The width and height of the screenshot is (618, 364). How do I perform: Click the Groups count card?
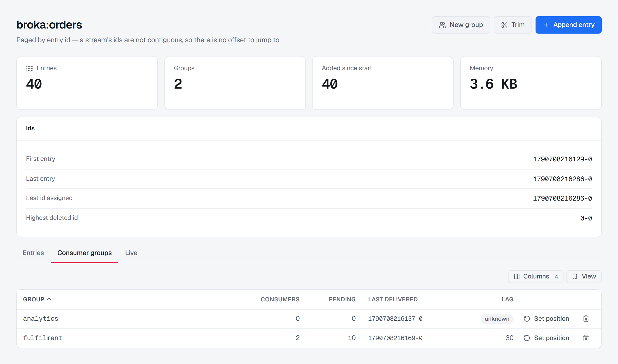[x=235, y=83]
